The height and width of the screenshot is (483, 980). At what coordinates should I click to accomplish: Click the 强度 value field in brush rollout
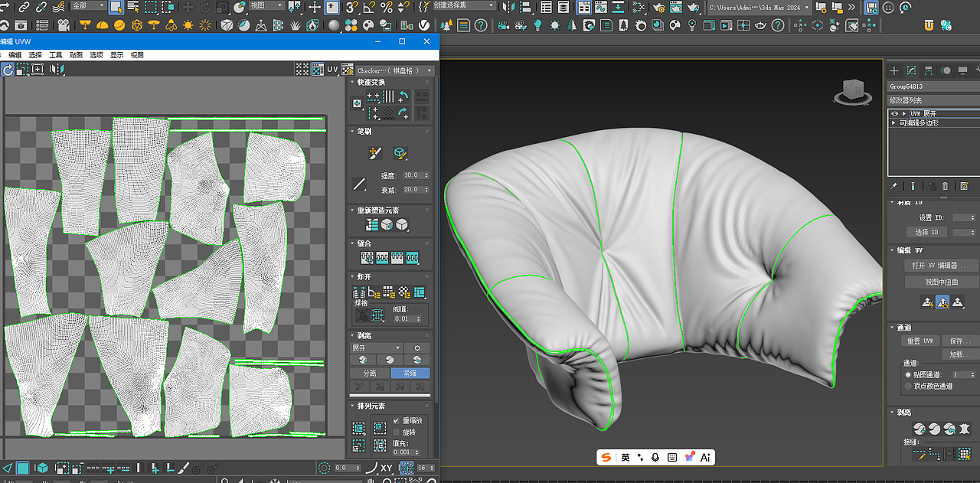click(416, 175)
